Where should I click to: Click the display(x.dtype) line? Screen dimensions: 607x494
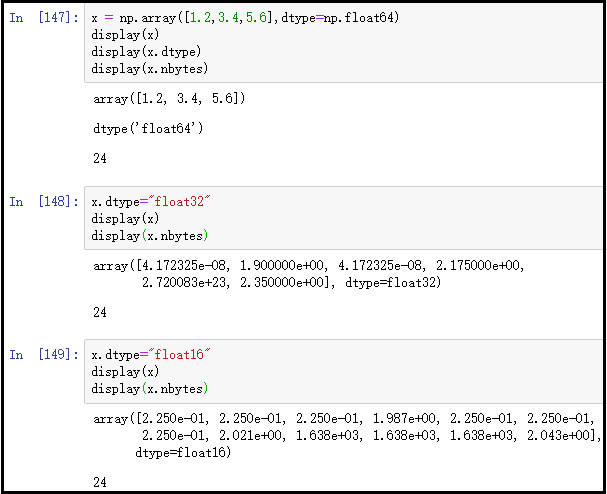point(146,52)
